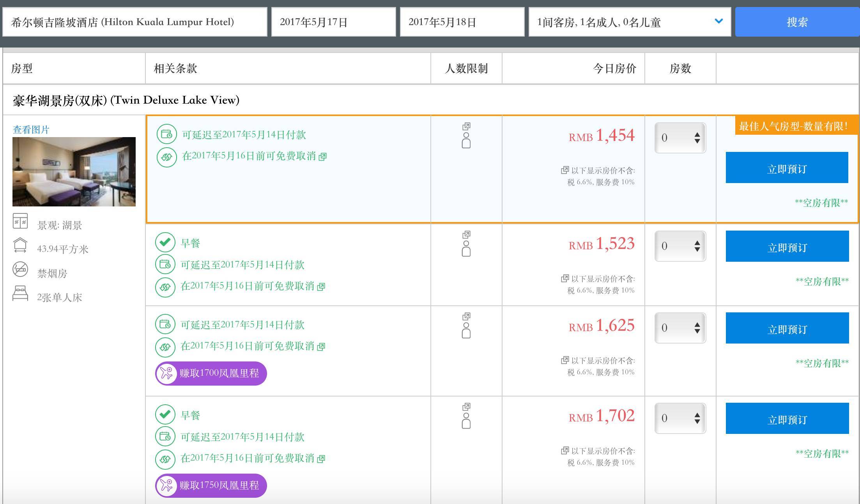Click the 今日房价 column header
This screenshot has height=504, width=860.
coord(615,69)
